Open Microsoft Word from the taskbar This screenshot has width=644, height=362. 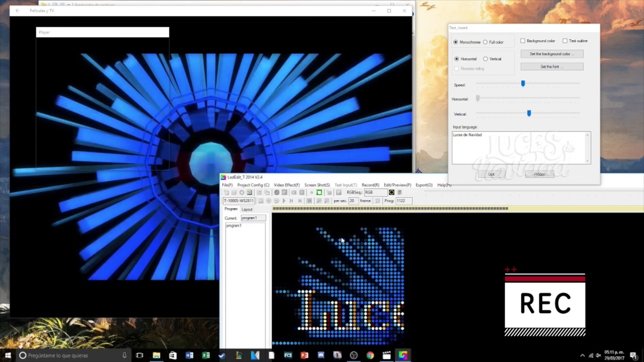tap(189, 355)
